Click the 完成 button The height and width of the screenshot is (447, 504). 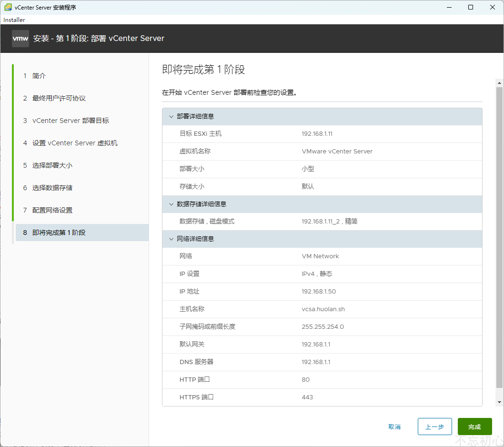pyautogui.click(x=474, y=427)
